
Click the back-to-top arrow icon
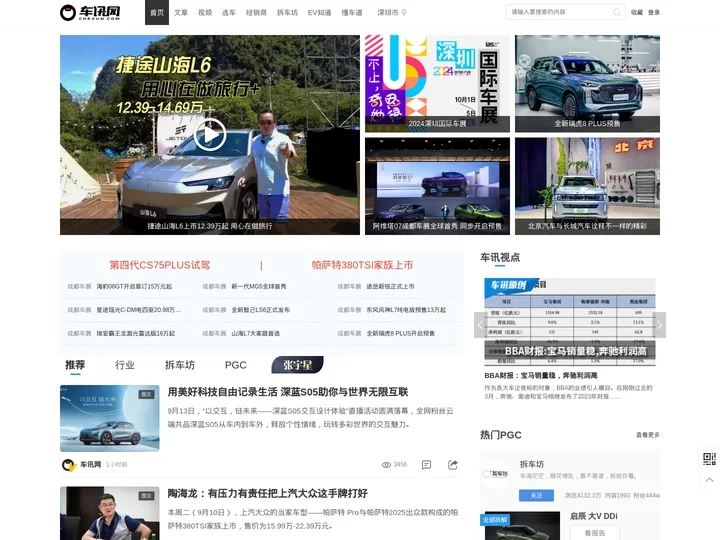709,479
